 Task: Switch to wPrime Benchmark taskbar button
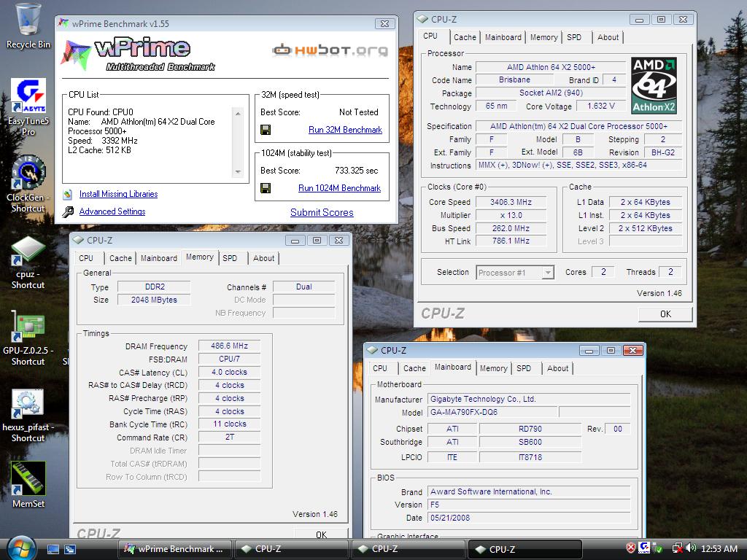click(x=174, y=549)
